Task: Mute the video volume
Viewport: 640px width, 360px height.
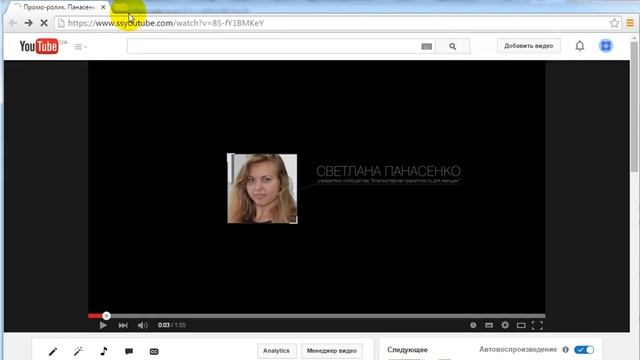Action: click(x=142, y=325)
